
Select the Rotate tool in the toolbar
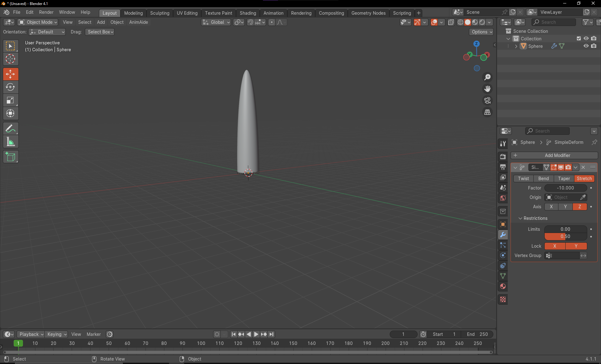point(11,87)
